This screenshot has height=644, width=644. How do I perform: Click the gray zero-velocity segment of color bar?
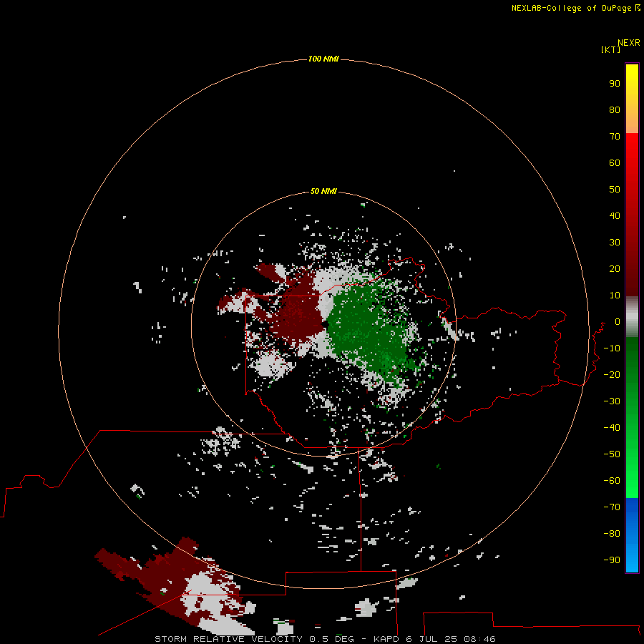(x=632, y=317)
